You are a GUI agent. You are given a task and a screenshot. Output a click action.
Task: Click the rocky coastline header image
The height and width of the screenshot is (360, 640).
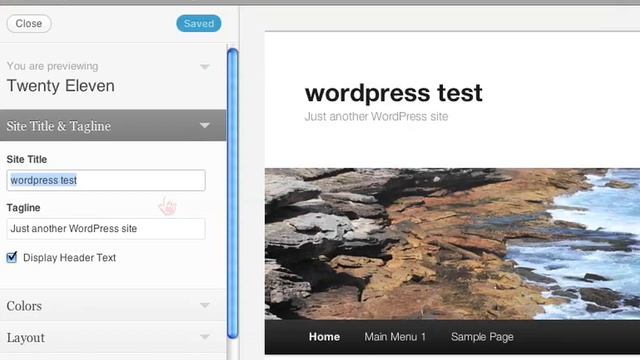pos(452,244)
